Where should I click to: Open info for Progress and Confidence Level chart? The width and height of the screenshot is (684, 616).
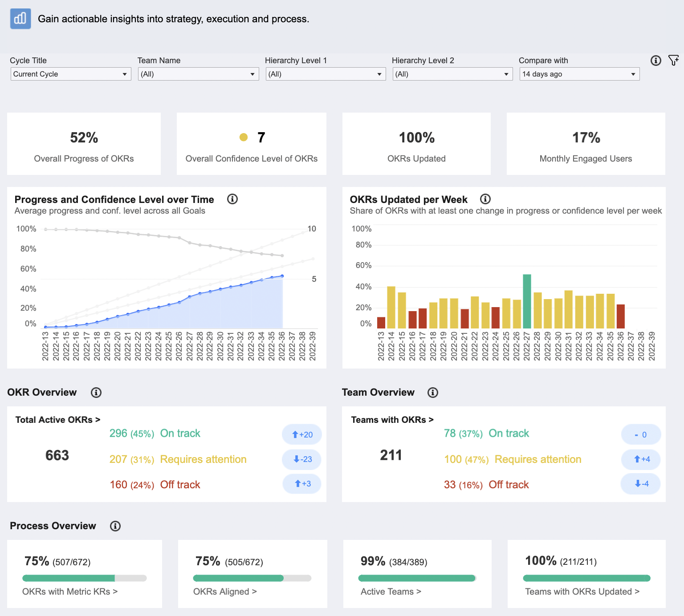(232, 199)
